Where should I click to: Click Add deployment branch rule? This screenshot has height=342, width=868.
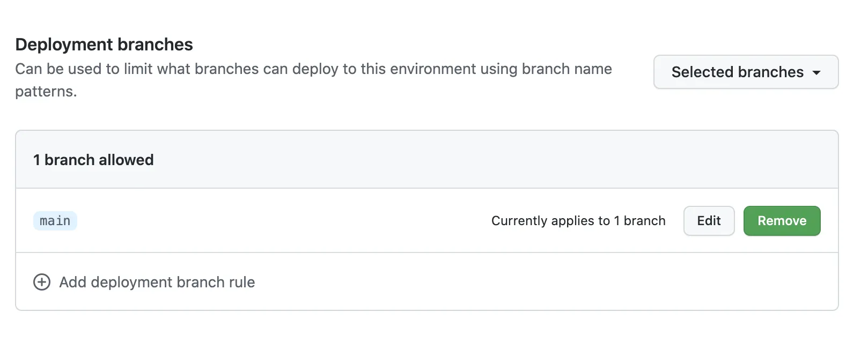point(157,282)
